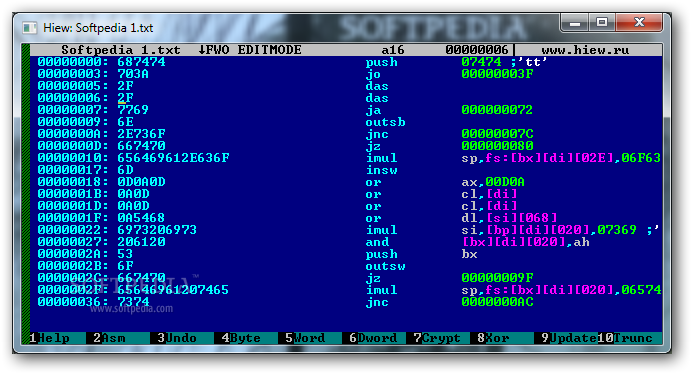Screen dimensions: 692x374
Task: Click jump target 0000009F
Action: click(x=497, y=278)
